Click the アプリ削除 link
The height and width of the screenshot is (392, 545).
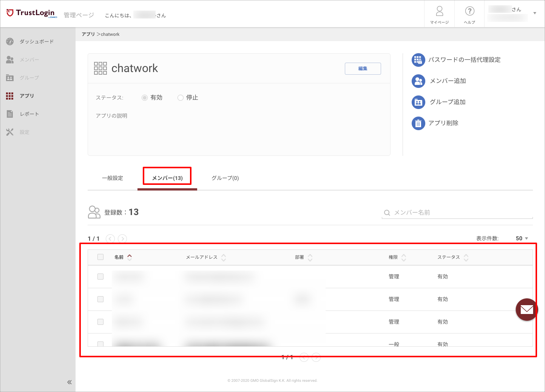(443, 123)
